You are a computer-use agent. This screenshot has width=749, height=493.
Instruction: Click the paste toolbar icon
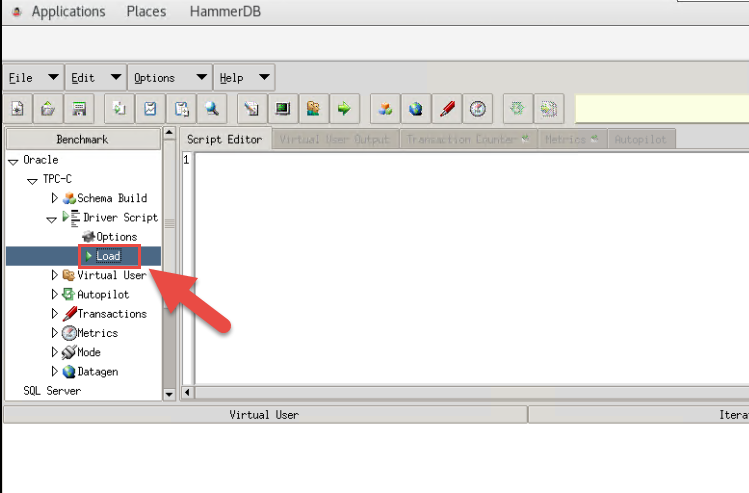[x=182, y=109]
